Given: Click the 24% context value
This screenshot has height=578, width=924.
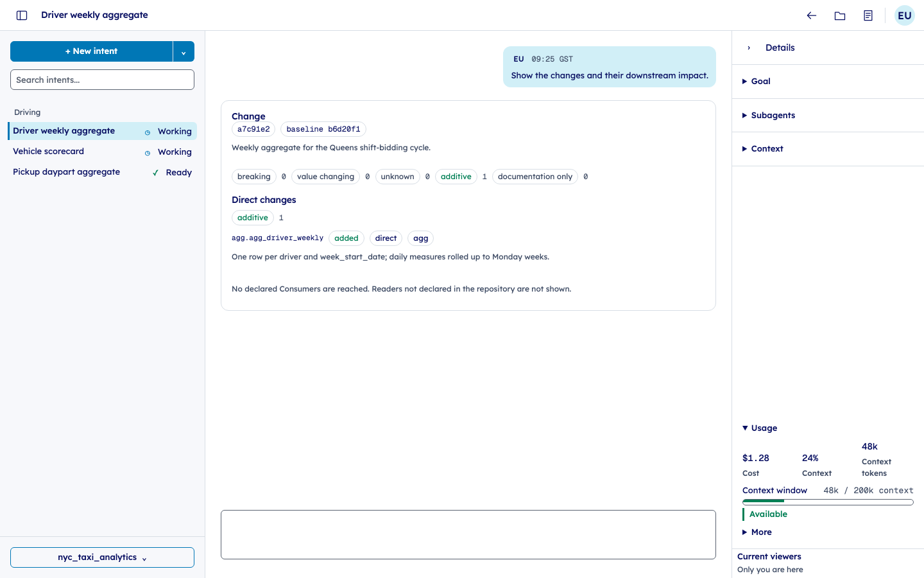Looking at the screenshot, I should (810, 458).
